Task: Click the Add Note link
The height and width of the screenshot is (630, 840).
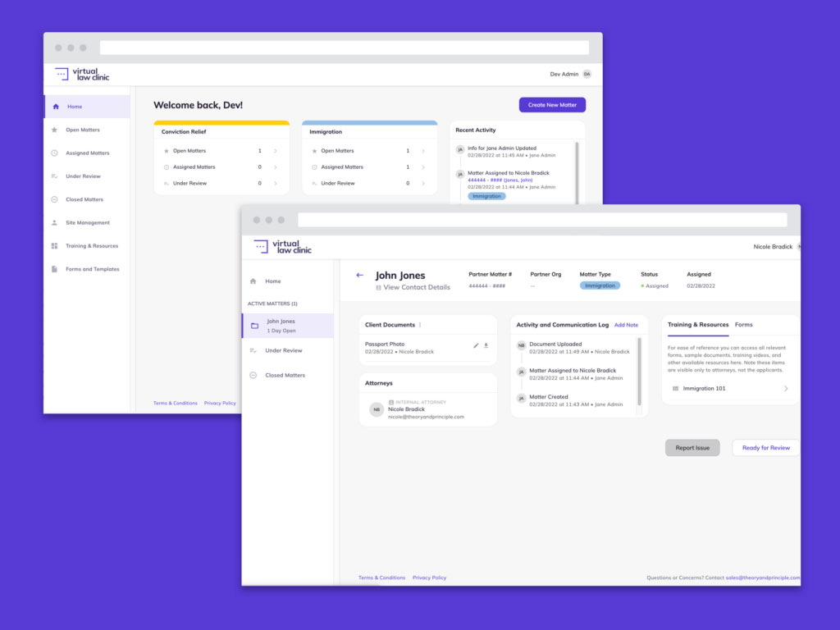Action: tap(626, 325)
